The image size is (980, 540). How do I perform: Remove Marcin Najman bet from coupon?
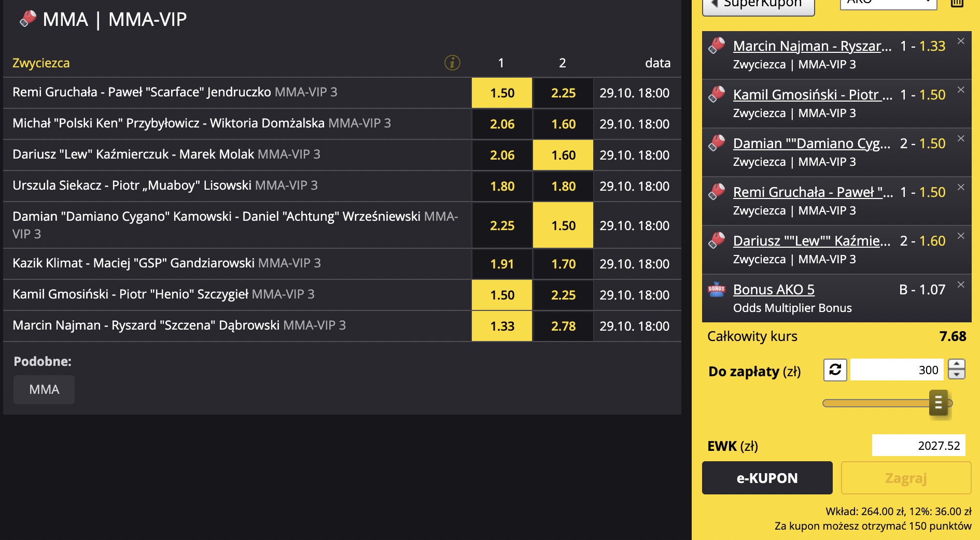pos(961,41)
